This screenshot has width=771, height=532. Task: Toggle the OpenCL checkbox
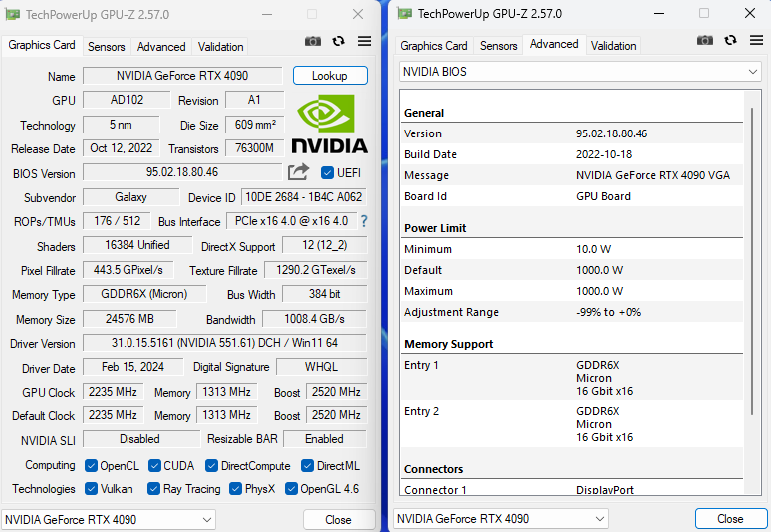pos(91,465)
